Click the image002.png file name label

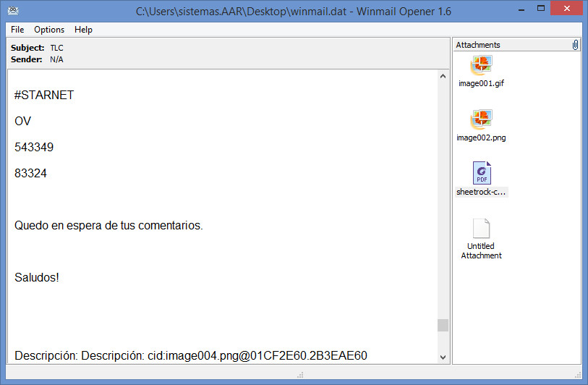(x=481, y=137)
